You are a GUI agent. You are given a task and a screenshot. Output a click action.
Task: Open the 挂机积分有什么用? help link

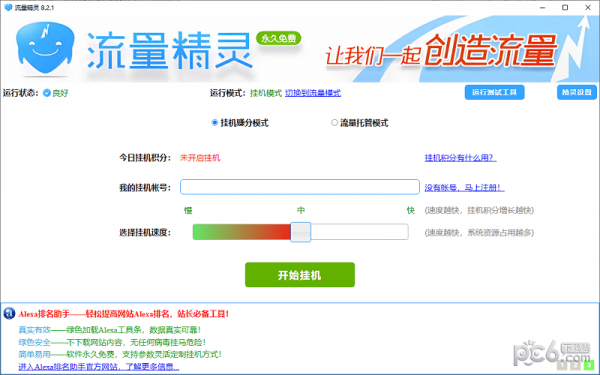click(x=460, y=158)
